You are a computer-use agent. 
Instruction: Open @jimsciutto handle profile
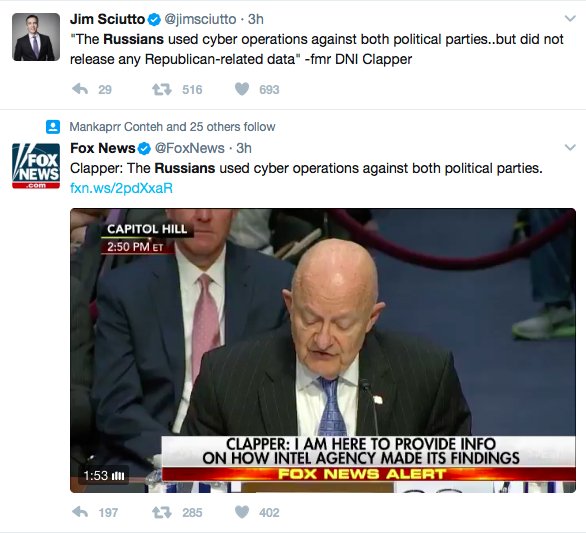[x=200, y=19]
